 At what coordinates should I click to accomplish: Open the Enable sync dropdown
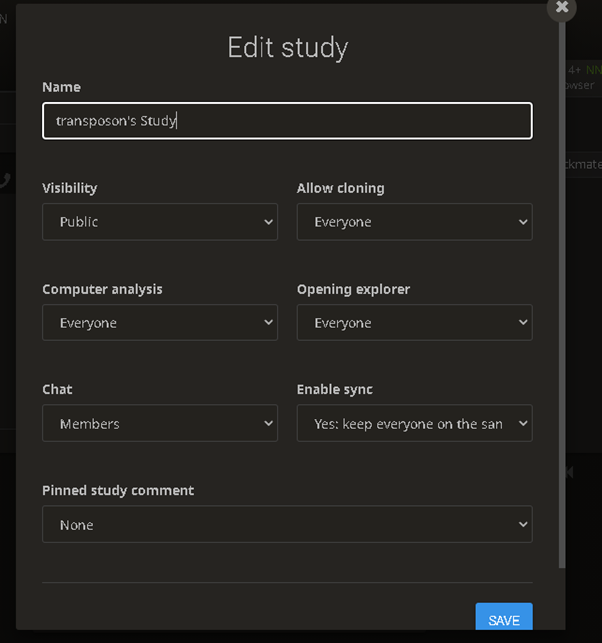415,423
